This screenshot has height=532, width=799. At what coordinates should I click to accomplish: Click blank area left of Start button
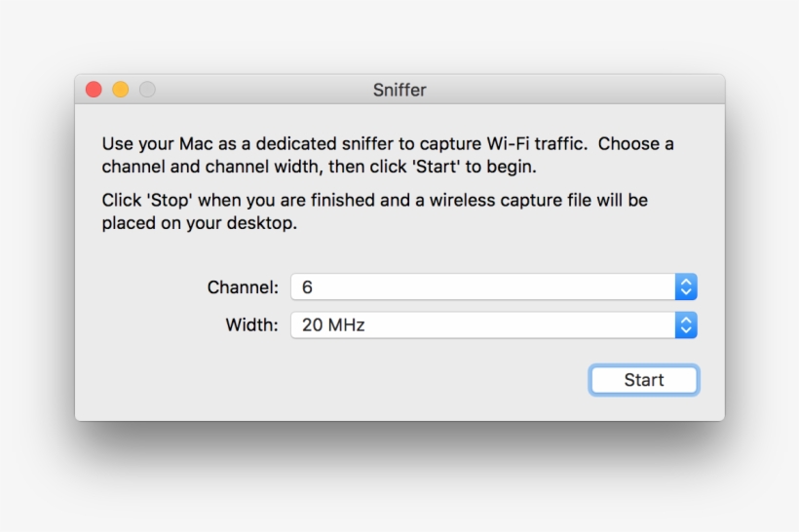tap(390, 380)
